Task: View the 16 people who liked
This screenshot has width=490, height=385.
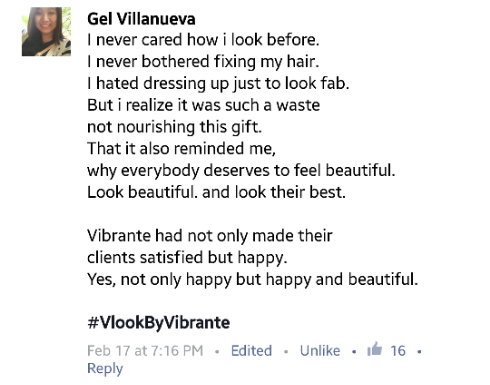Action: [398, 351]
